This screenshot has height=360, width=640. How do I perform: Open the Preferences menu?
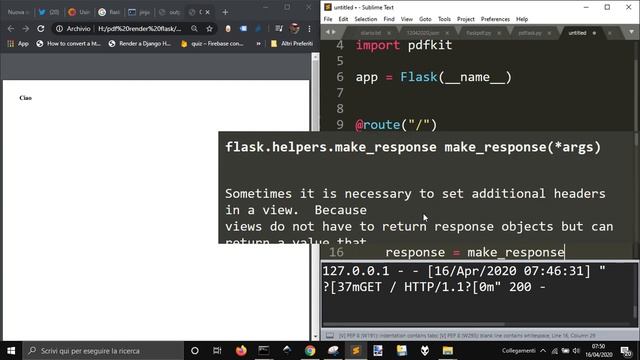(x=495, y=19)
